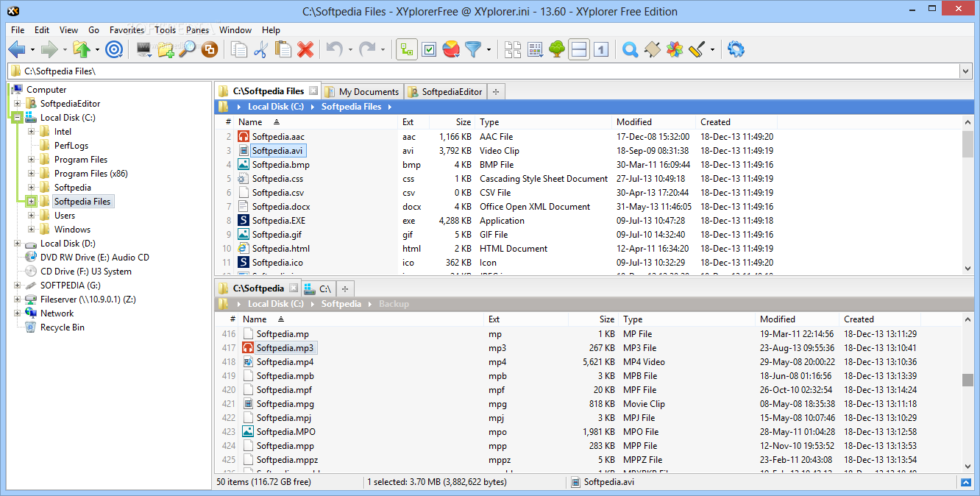Go forward with the green right arrow
The height and width of the screenshot is (496, 980).
coord(49,49)
